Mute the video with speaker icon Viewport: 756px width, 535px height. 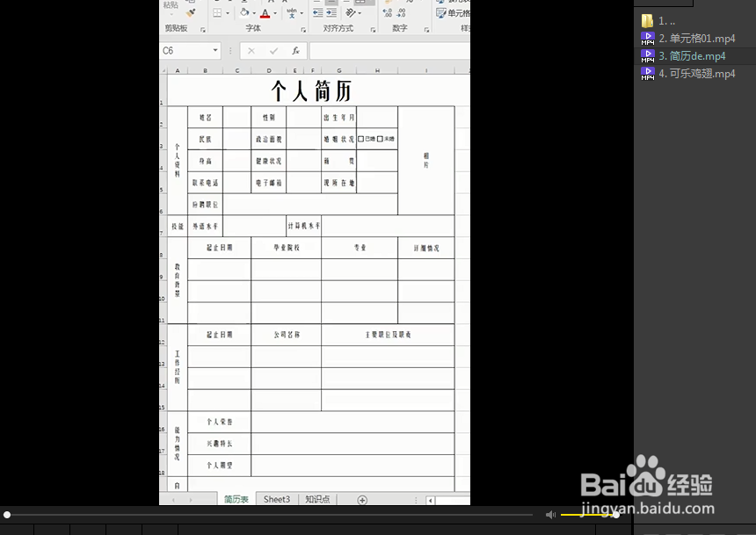550,515
